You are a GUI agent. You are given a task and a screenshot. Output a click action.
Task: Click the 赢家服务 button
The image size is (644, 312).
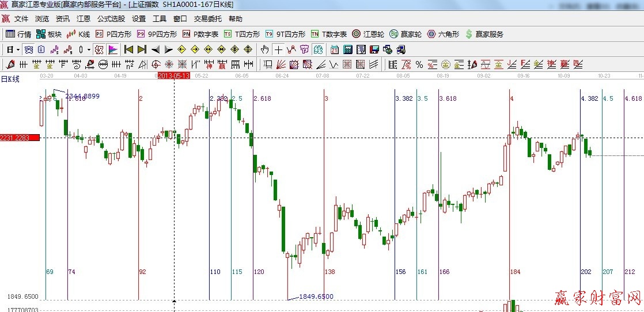point(484,34)
